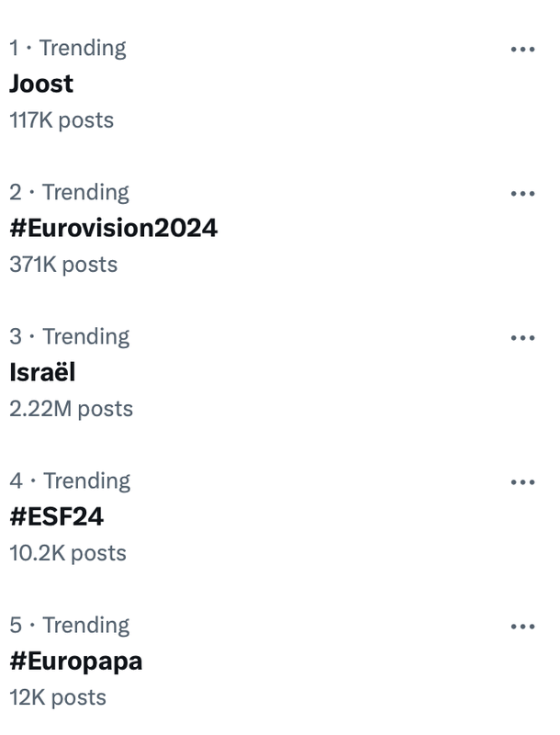Image resolution: width=560 pixels, height=735 pixels.
Task: Open the #Eurovision2024 hashtag
Action: (113, 228)
